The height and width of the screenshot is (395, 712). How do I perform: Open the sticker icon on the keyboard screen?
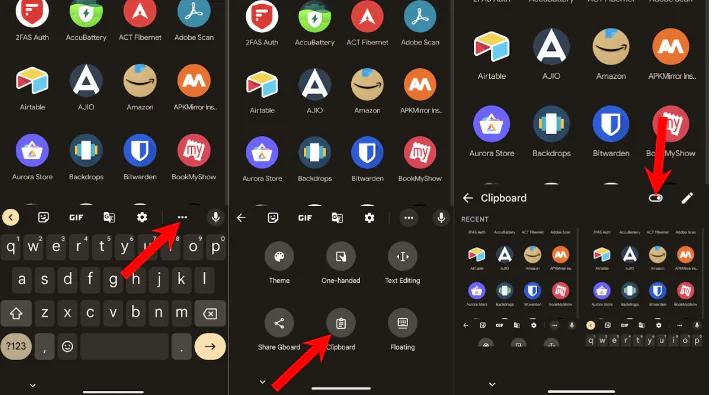(x=43, y=217)
